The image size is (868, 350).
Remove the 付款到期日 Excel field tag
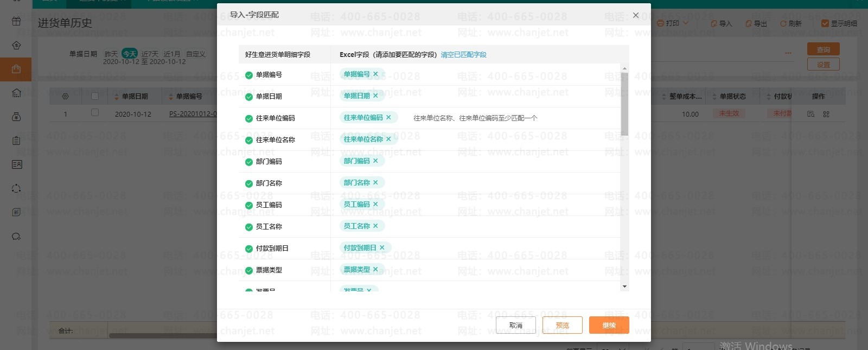(382, 248)
